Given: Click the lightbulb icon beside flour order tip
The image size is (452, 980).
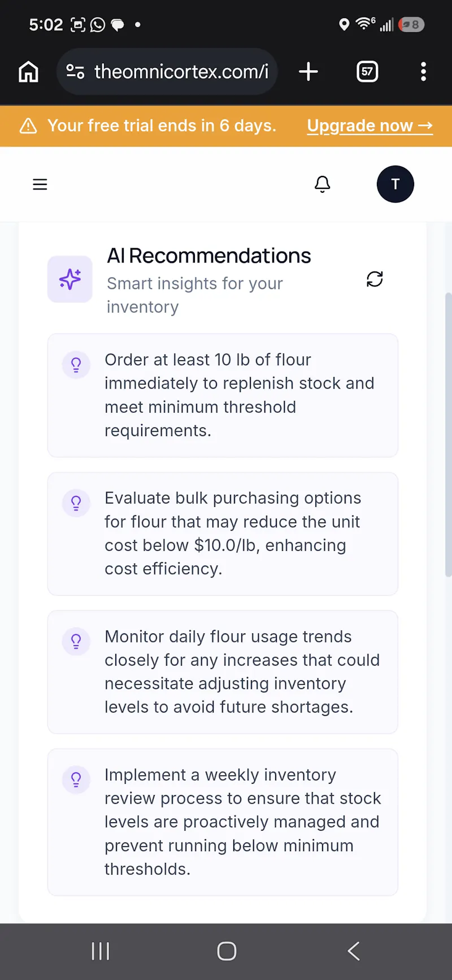Looking at the screenshot, I should coord(76,365).
